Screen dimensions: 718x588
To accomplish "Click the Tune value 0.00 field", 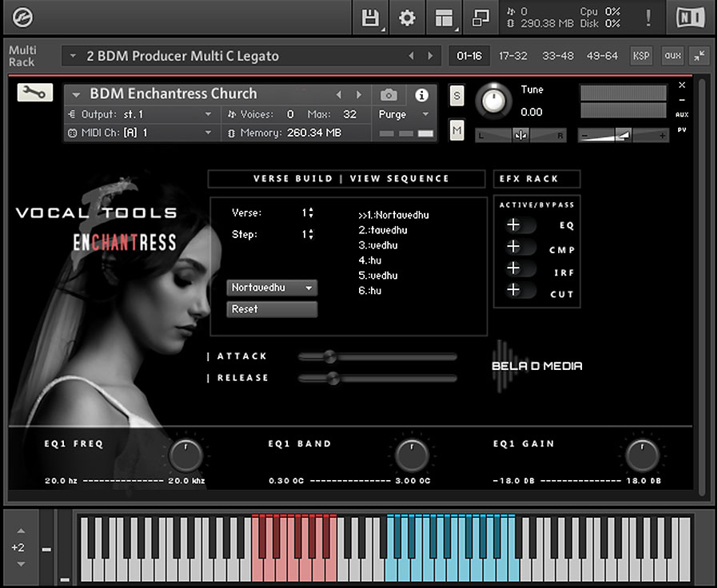I will [531, 112].
